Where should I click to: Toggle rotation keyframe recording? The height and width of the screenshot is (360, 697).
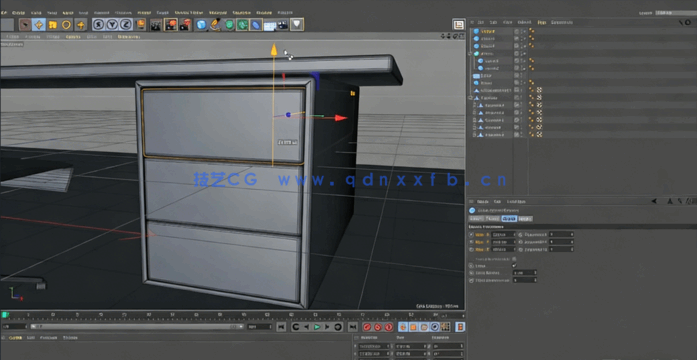click(x=424, y=327)
